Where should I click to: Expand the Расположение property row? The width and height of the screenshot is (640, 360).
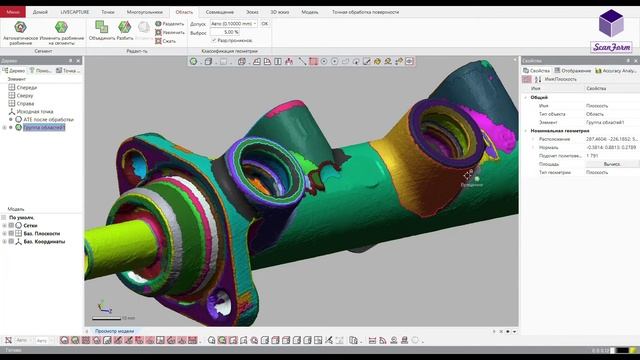click(x=533, y=139)
